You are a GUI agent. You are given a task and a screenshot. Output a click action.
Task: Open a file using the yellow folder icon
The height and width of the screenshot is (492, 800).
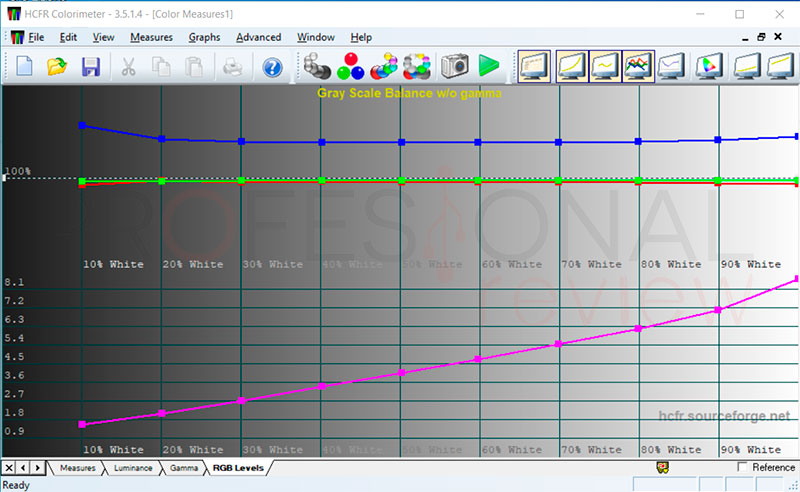click(57, 66)
